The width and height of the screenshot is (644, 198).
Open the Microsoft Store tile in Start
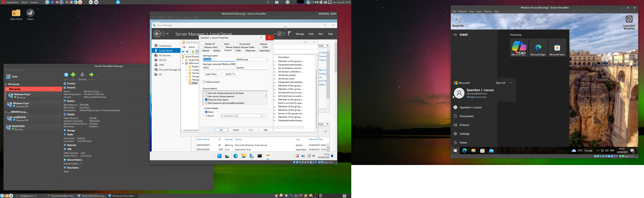pyautogui.click(x=557, y=48)
